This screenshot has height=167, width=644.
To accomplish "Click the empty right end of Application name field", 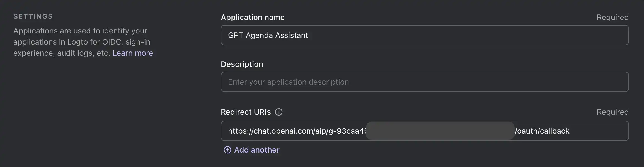I will (585, 35).
